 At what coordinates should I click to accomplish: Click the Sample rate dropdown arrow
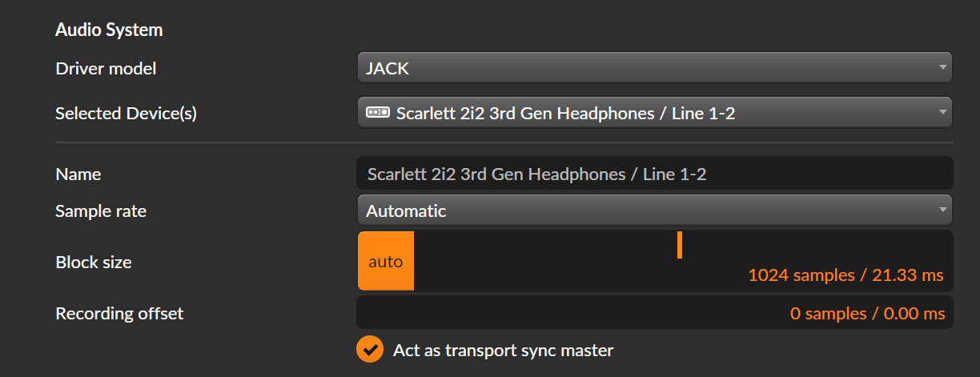(x=942, y=211)
